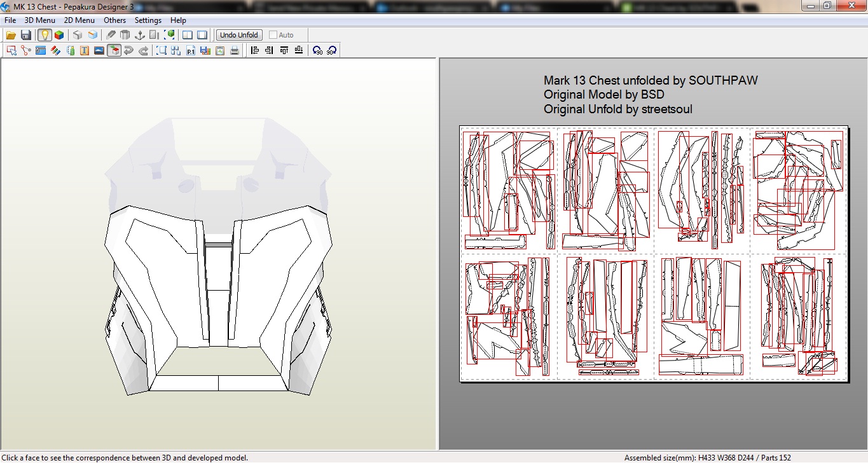Click the text 'Original Unfold by streetsoul'
The width and height of the screenshot is (868, 463).
click(618, 109)
